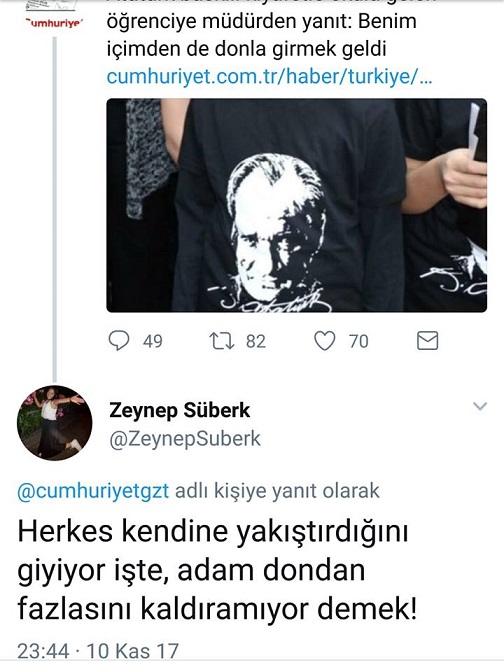View the 49 replies count
Image resolution: width=504 pixels, height=672 pixels.
point(153,342)
